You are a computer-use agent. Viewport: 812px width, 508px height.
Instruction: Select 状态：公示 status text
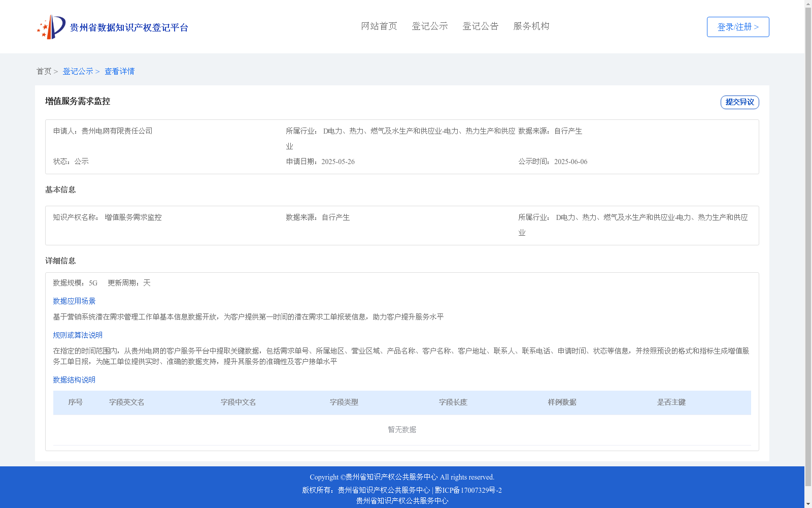71,162
